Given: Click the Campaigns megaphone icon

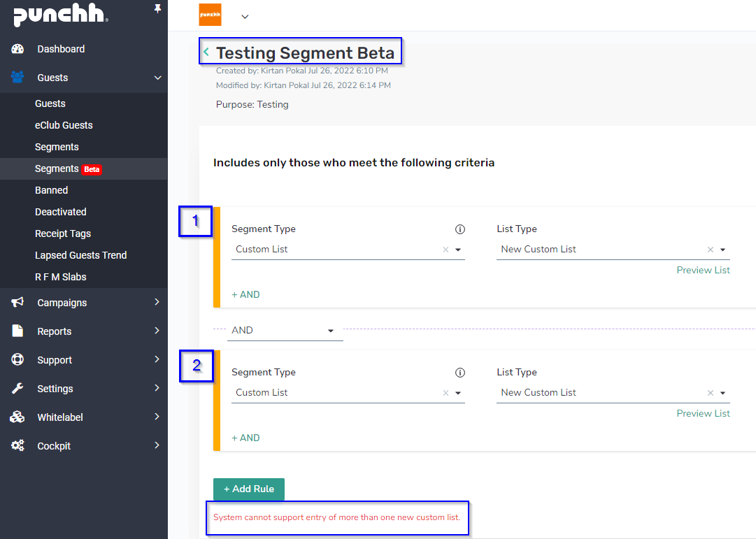Looking at the screenshot, I should click(x=17, y=303).
